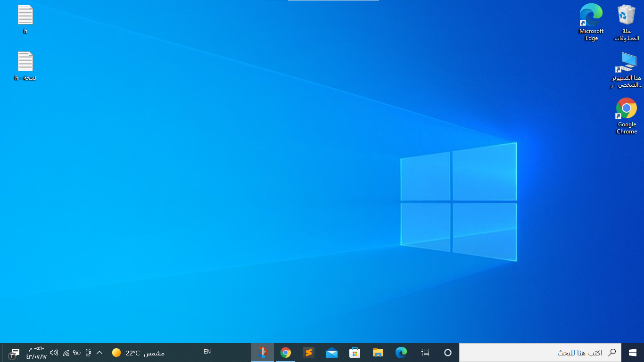Viewport: 644px width, 362px height.
Task: Open Sublime Text from the taskbar
Action: pos(309,353)
